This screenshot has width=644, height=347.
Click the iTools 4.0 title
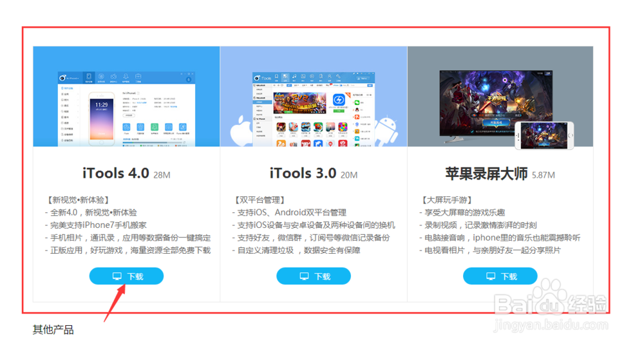pyautogui.click(x=116, y=173)
